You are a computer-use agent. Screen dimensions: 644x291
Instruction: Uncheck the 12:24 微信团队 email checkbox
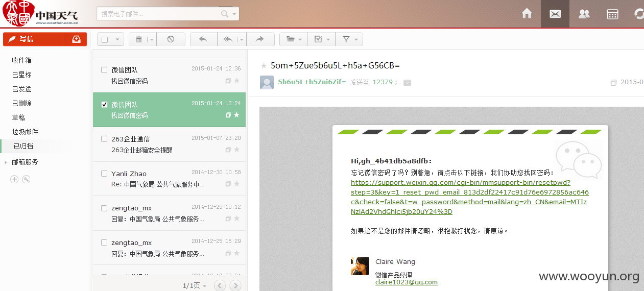click(x=104, y=104)
